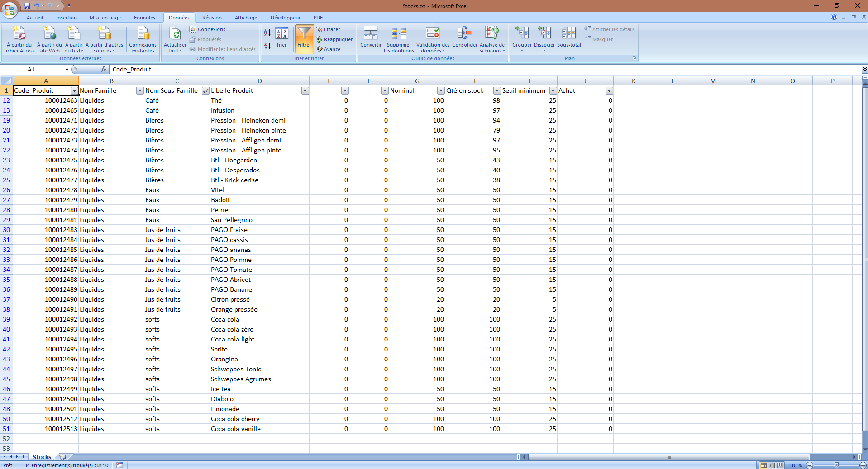Open the Connexions dialog
Image resolution: width=868 pixels, height=469 pixels.
208,29
